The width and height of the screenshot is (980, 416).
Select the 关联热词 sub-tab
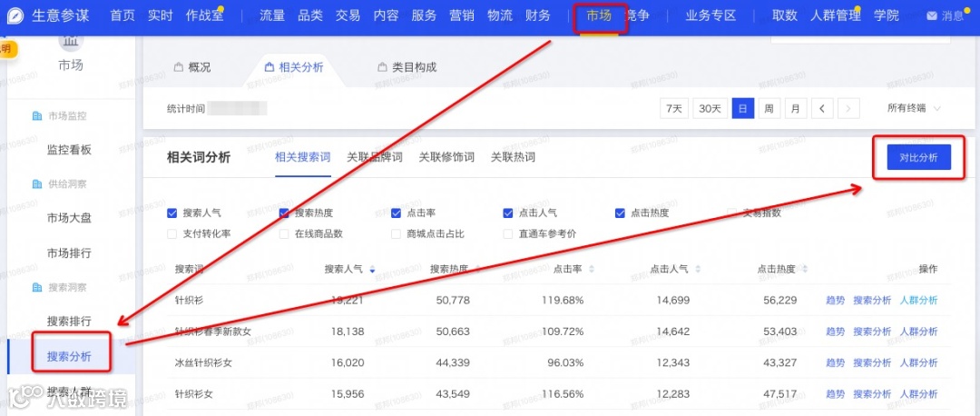tap(513, 157)
